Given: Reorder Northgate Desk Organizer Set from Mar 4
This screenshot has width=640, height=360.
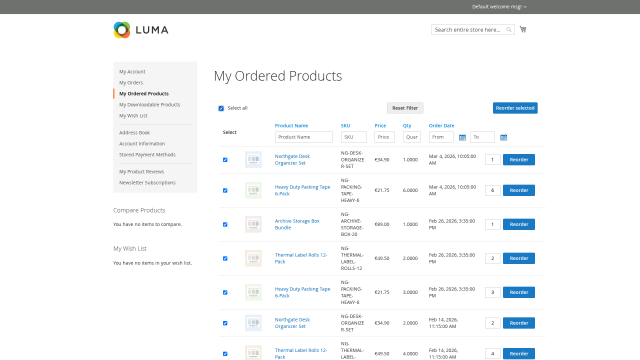Looking at the screenshot, I should click(x=519, y=160).
